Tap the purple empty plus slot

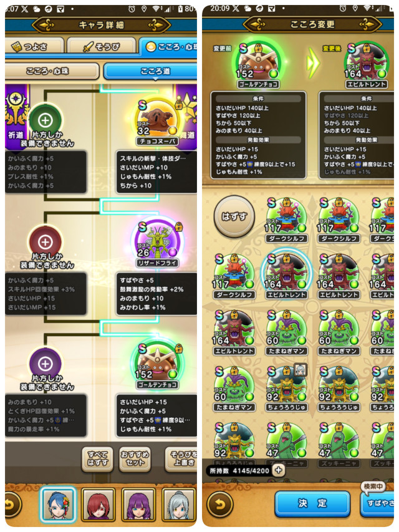click(x=46, y=364)
